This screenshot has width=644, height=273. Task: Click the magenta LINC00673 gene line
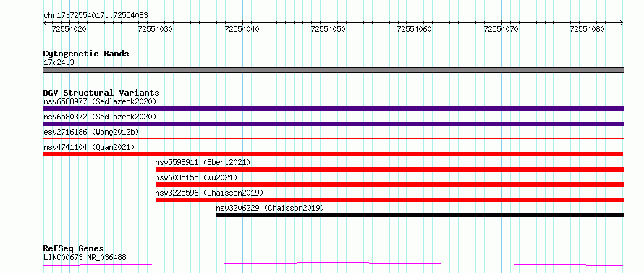333,264
